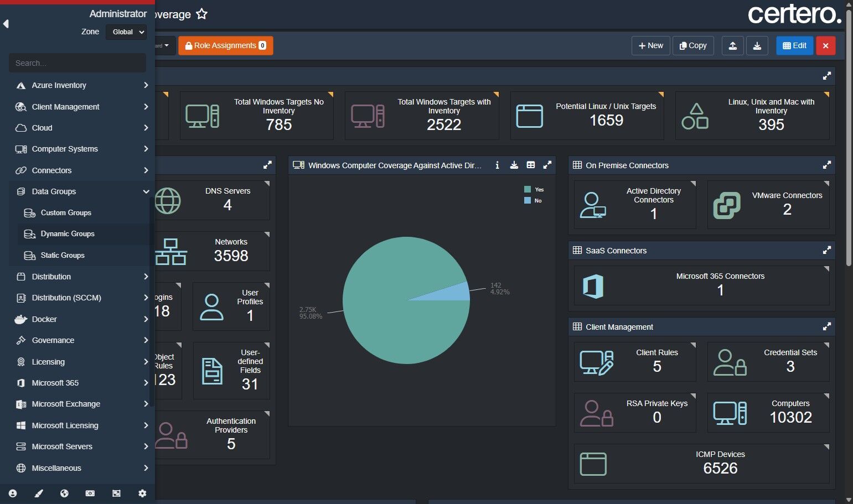The height and width of the screenshot is (504, 853).
Task: Collapse the sidebar with the left arrow
Action: point(6,24)
